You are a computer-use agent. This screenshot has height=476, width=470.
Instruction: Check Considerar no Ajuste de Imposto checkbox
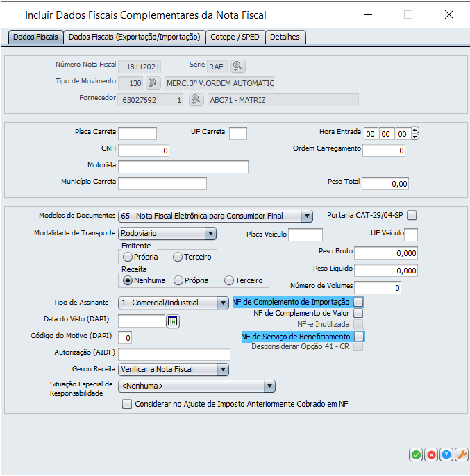pos(127,404)
